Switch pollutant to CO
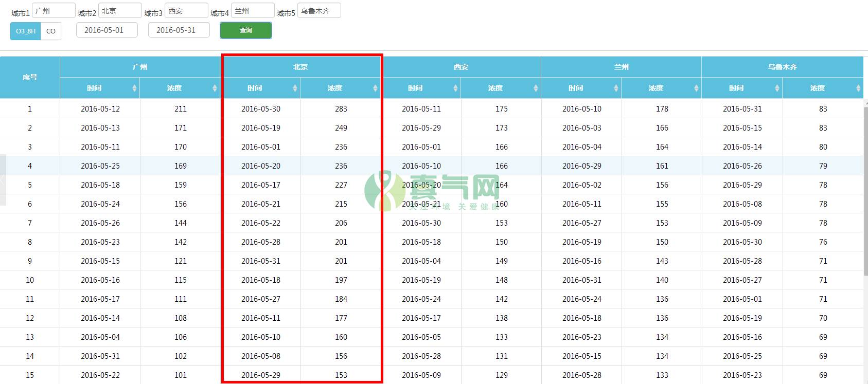The width and height of the screenshot is (868, 384). (x=51, y=31)
